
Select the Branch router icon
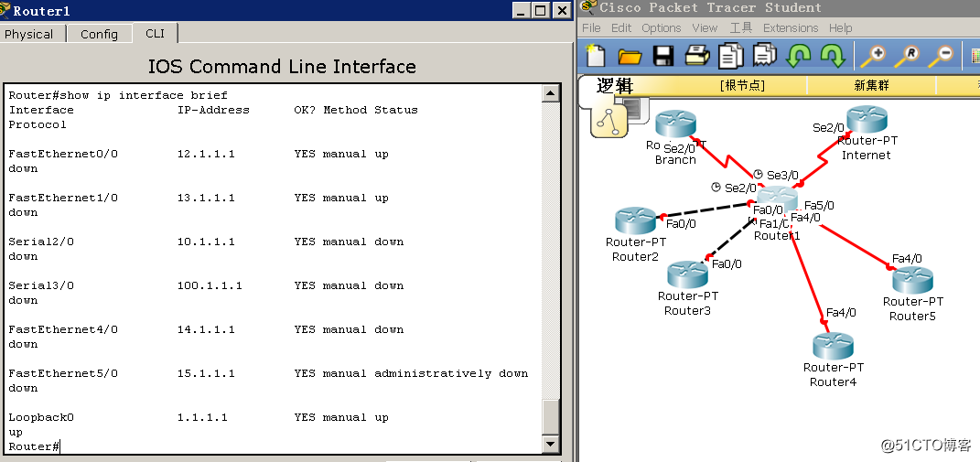coord(675,124)
